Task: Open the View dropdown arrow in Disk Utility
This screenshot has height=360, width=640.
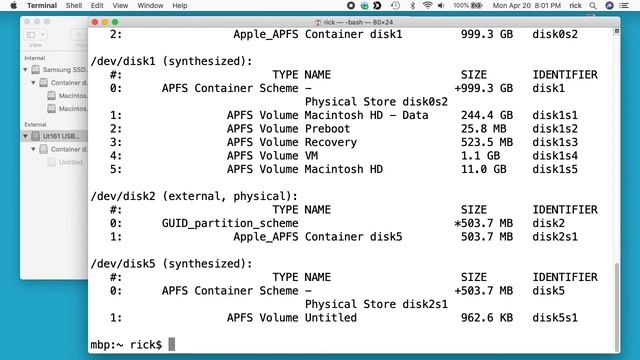Action: (x=42, y=35)
